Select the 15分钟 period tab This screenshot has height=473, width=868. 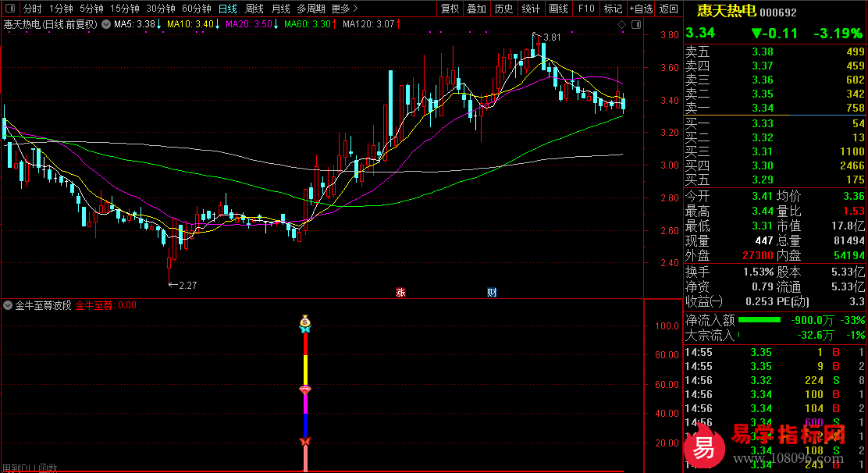[125, 9]
